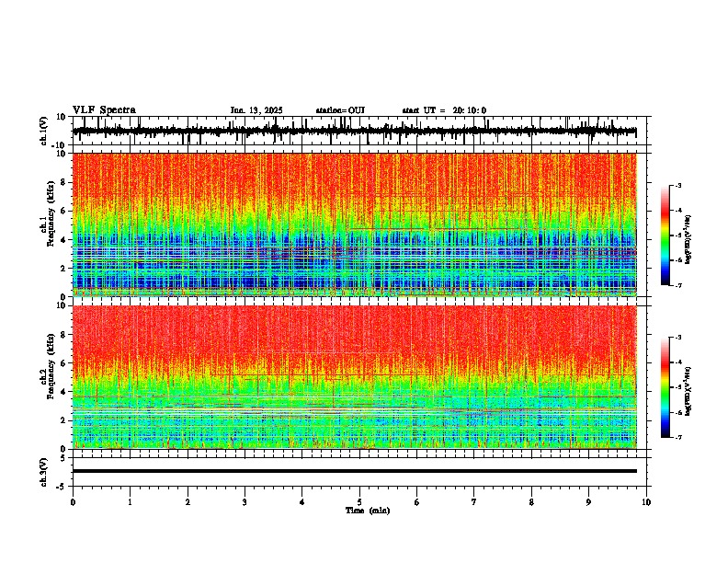
Task: Click the 'station=OUI' label
Action: pyautogui.click(x=340, y=110)
